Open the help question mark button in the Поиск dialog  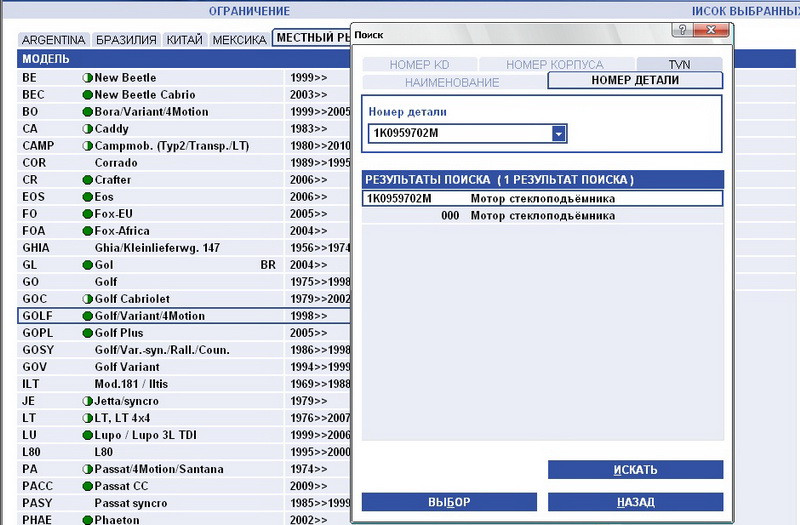coord(682,30)
